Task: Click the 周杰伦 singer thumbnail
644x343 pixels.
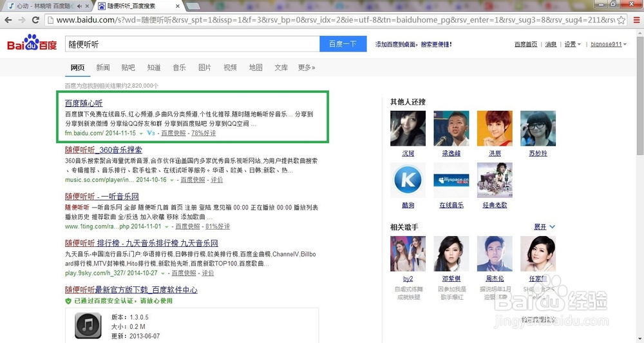Action: tap(495, 254)
